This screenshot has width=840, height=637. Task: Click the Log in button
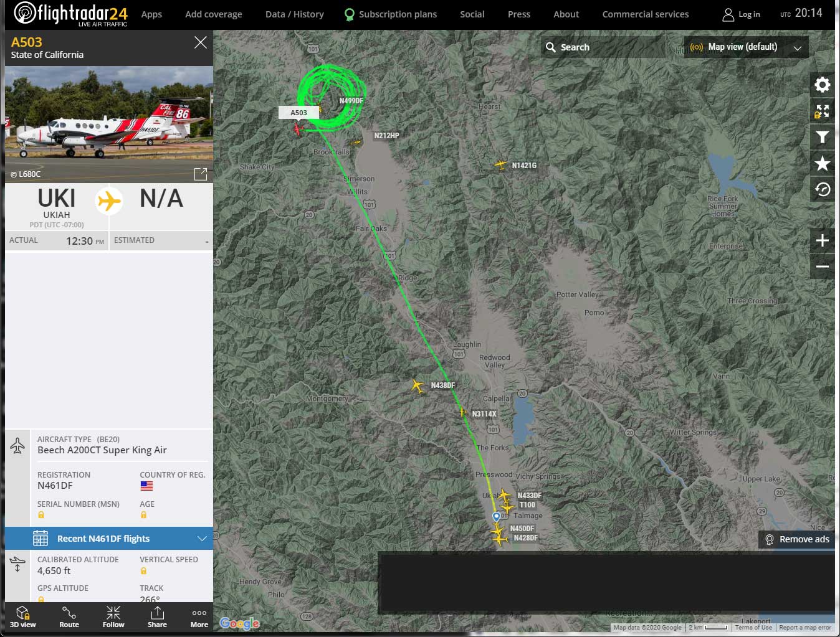[741, 14]
